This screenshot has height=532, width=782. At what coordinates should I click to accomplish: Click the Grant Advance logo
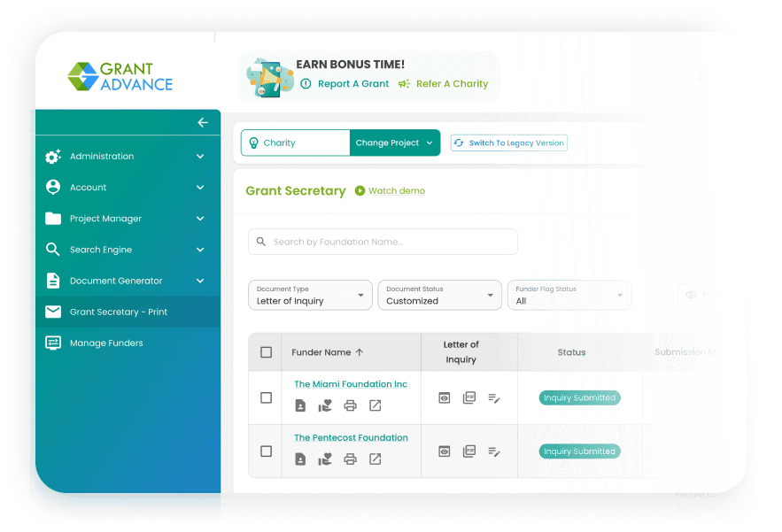click(x=120, y=76)
